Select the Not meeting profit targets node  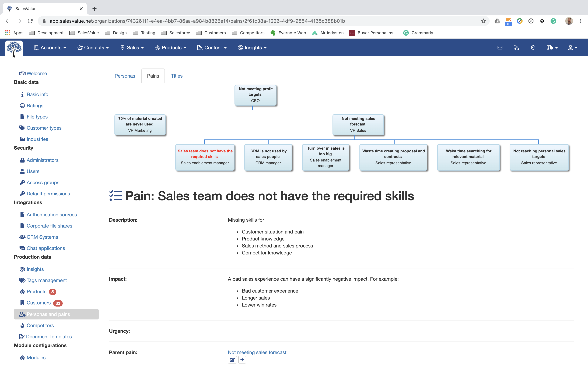coord(255,95)
